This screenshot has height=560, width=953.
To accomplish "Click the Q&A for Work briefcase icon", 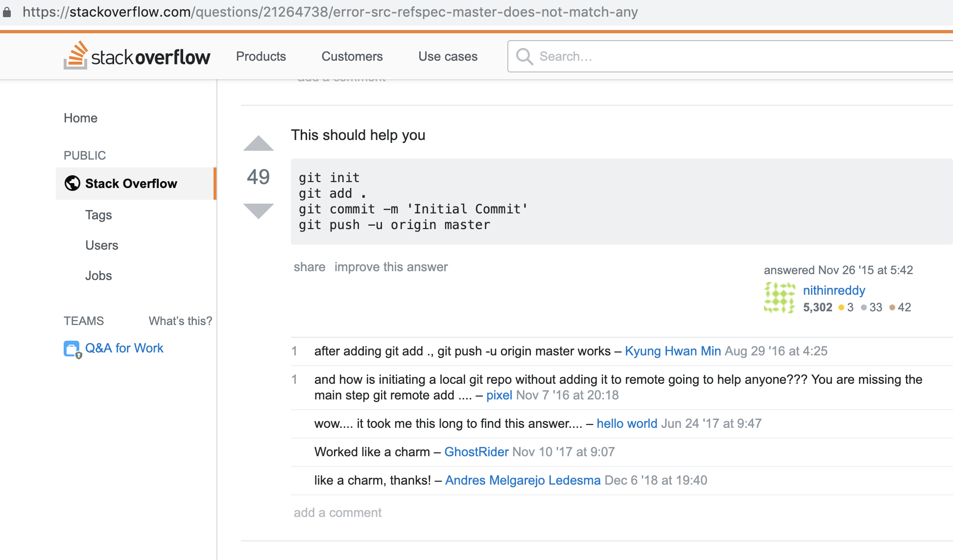I will (x=72, y=349).
